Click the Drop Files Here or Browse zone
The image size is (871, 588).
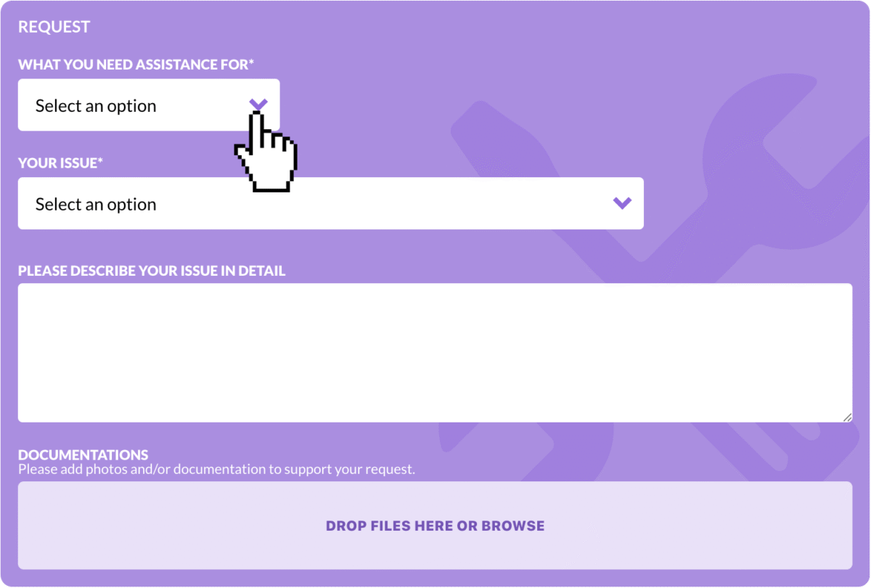click(x=435, y=526)
